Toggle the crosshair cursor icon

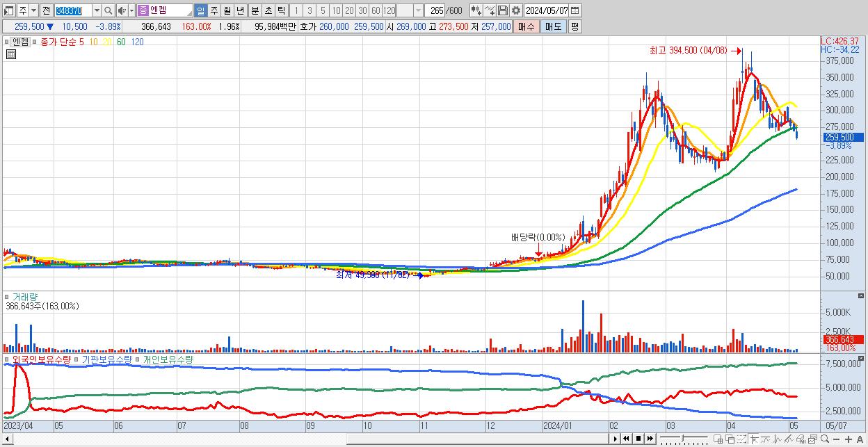pos(754,439)
